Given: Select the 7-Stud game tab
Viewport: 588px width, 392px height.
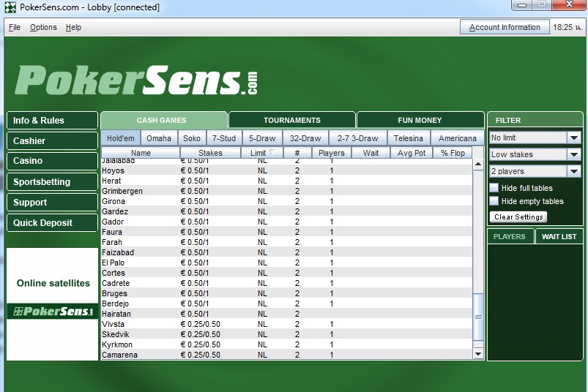Looking at the screenshot, I should [x=224, y=138].
